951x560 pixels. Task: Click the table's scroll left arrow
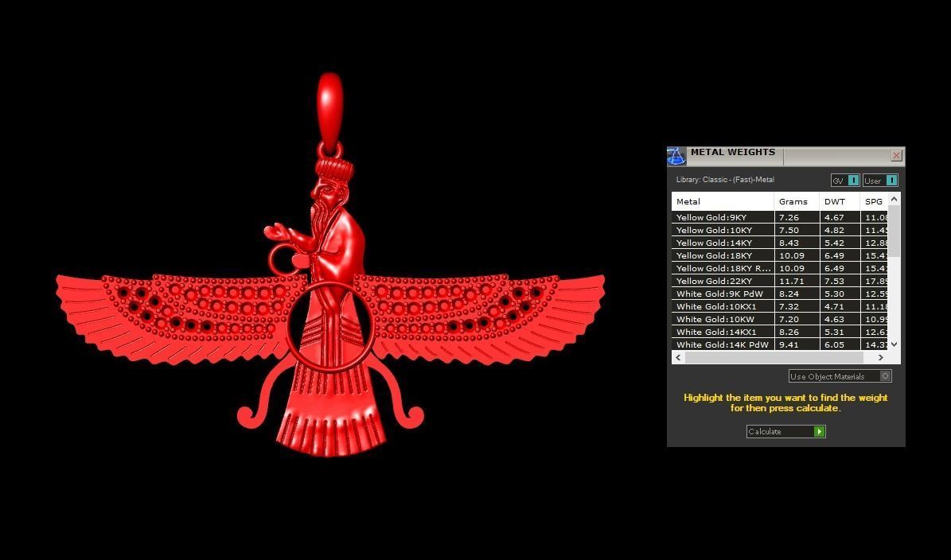[678, 358]
